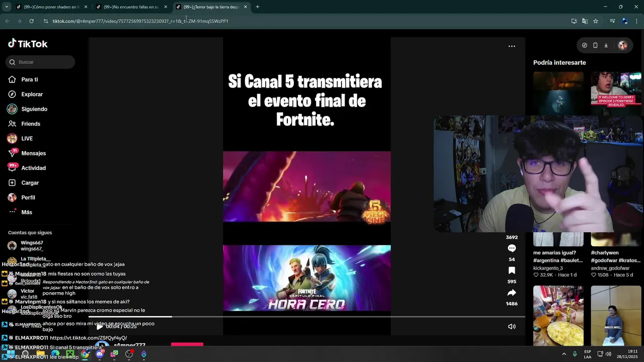This screenshot has height=362, width=644.
Task: Expand the tab search dropdown
Action: point(7,7)
